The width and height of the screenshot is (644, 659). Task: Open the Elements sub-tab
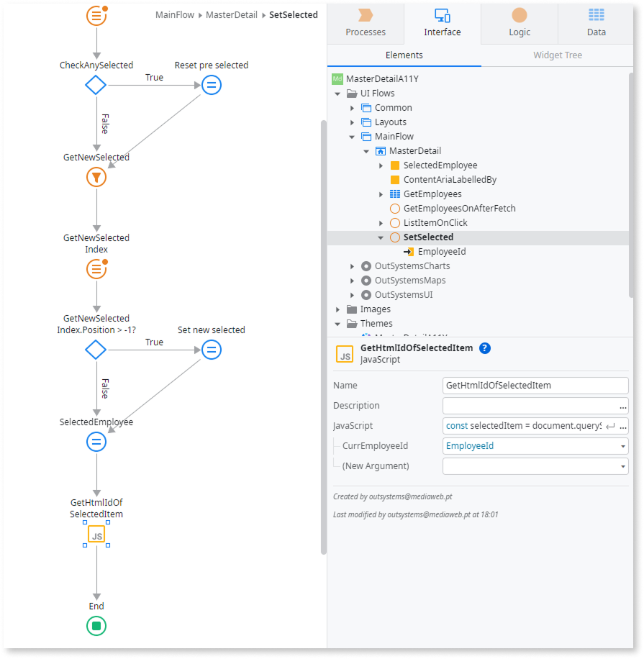pyautogui.click(x=404, y=55)
